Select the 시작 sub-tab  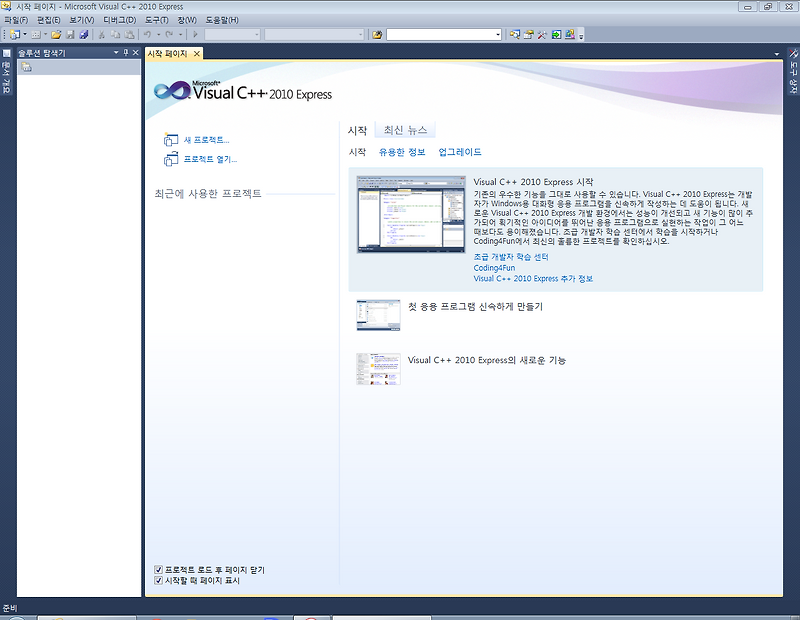pyautogui.click(x=357, y=152)
